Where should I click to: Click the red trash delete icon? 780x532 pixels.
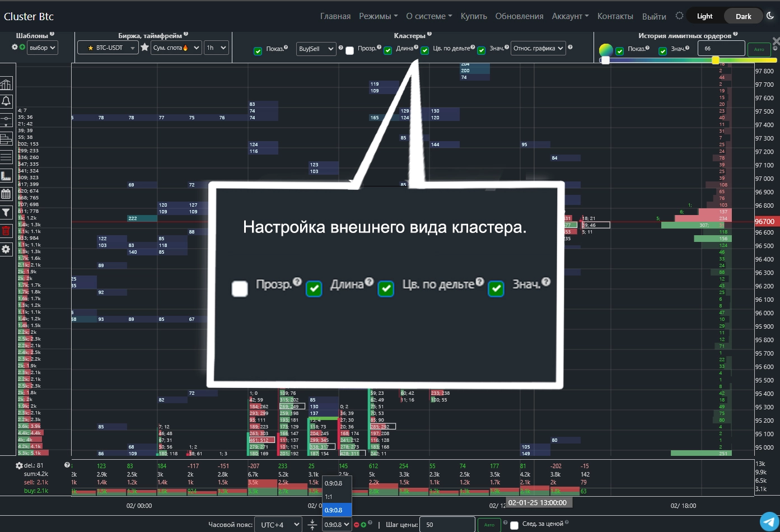pos(6,231)
